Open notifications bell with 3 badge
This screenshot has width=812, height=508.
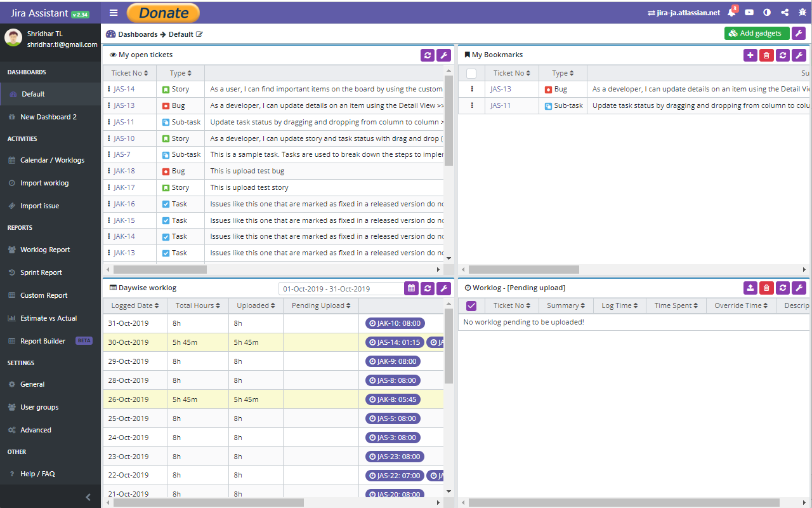(x=732, y=12)
